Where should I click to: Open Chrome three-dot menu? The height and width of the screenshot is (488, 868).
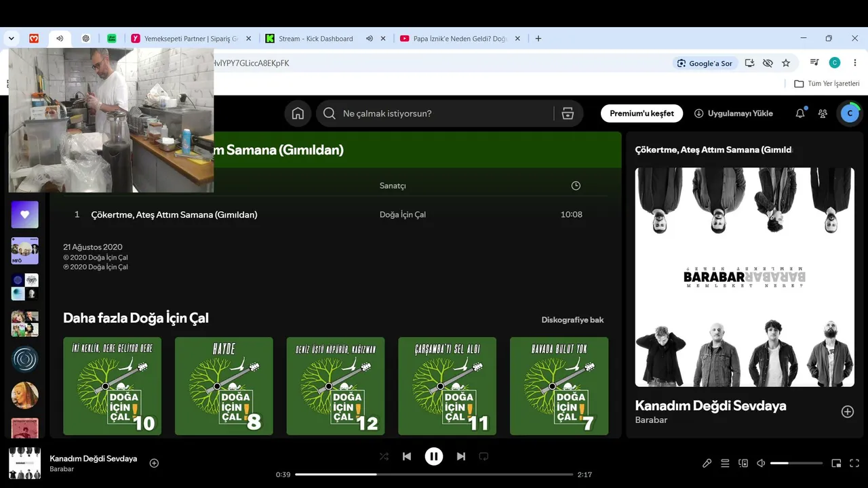pyautogui.click(x=854, y=62)
